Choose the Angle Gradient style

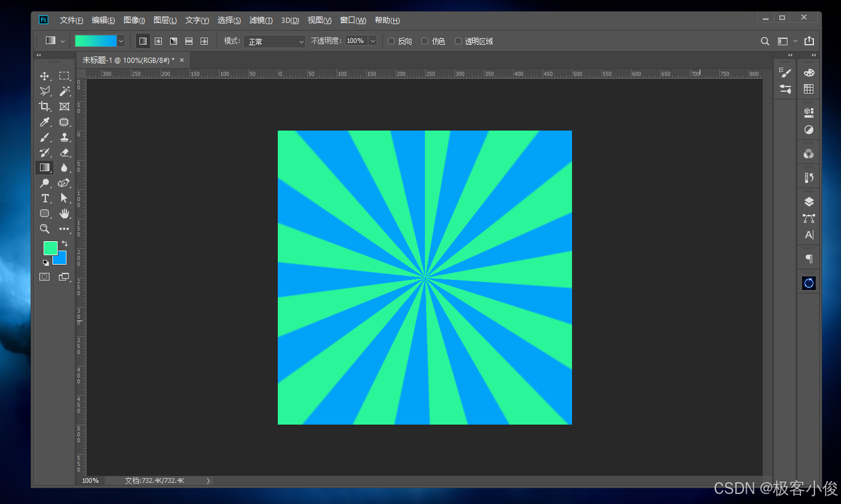[174, 41]
